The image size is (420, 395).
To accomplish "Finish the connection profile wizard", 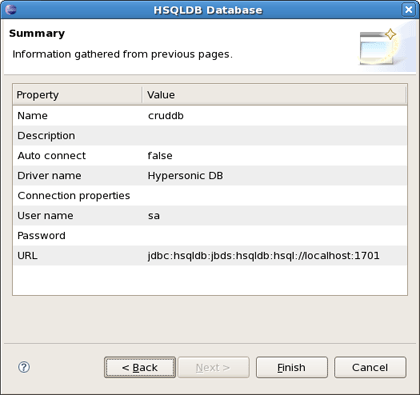I will tap(292, 367).
